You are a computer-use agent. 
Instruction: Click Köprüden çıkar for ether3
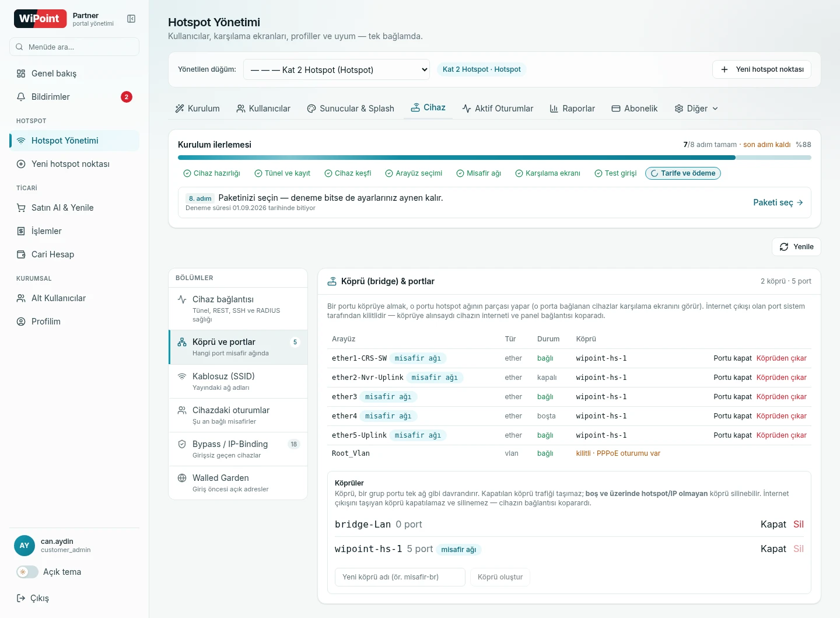point(782,397)
